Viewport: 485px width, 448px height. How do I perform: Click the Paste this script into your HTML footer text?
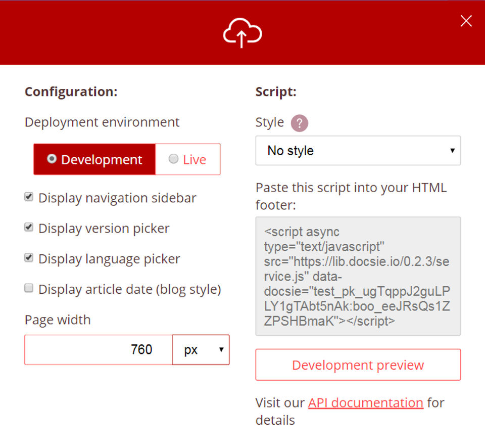pyautogui.click(x=351, y=196)
